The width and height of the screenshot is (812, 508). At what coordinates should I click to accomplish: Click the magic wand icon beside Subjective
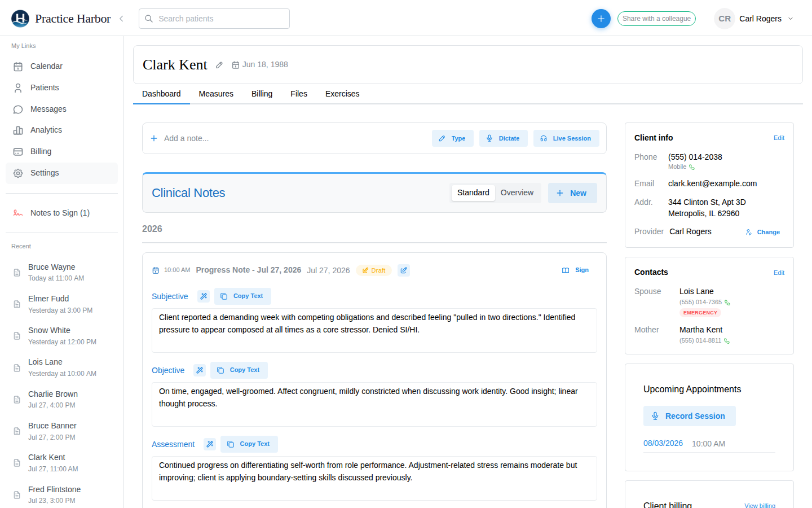(x=204, y=296)
